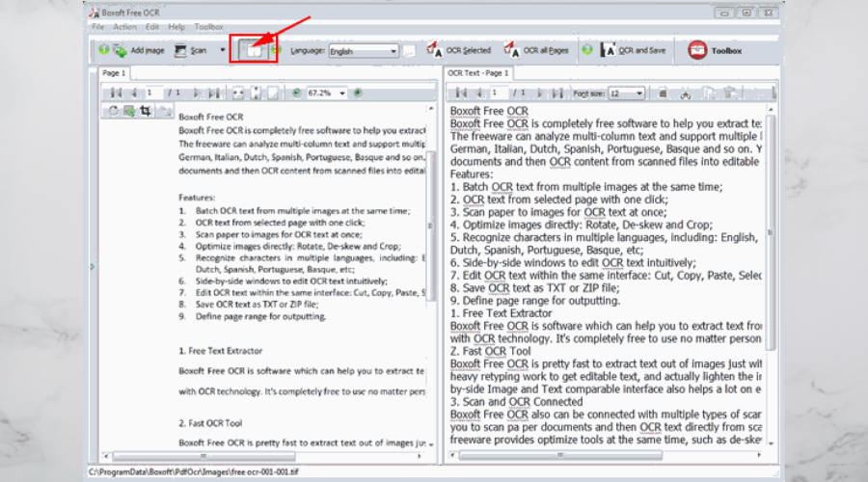This screenshot has height=482, width=868.
Task: Click the undo icon next to Crop
Action: tap(165, 111)
